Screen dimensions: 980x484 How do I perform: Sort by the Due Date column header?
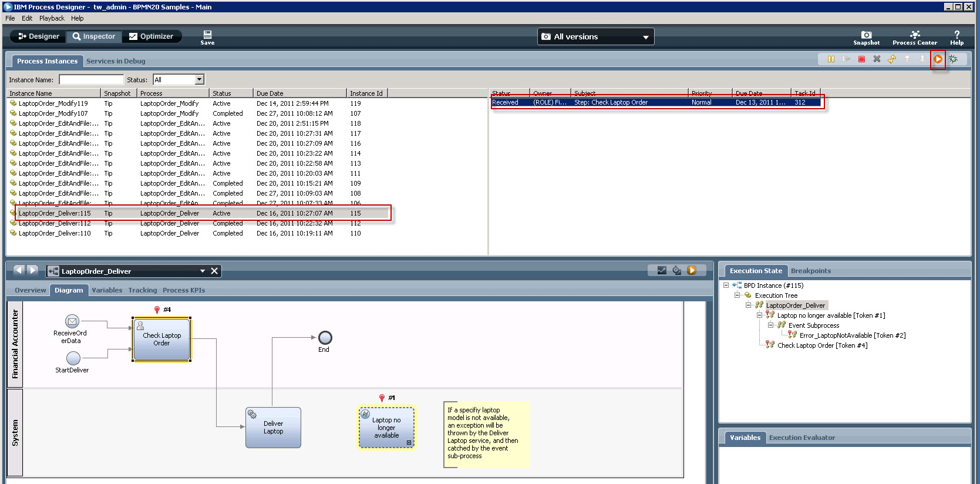[x=299, y=93]
